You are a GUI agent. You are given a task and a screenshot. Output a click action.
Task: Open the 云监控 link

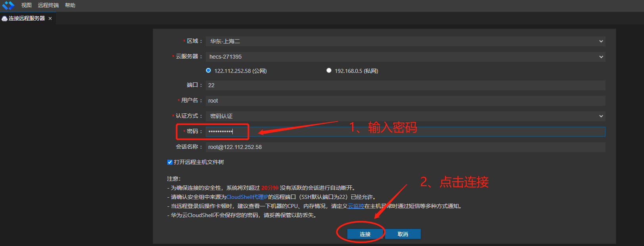(x=356, y=206)
